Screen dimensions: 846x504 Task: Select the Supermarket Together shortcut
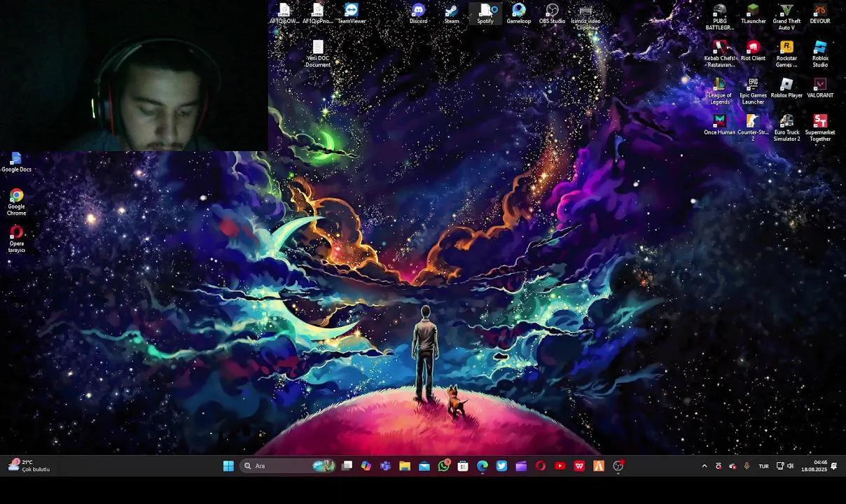(820, 128)
